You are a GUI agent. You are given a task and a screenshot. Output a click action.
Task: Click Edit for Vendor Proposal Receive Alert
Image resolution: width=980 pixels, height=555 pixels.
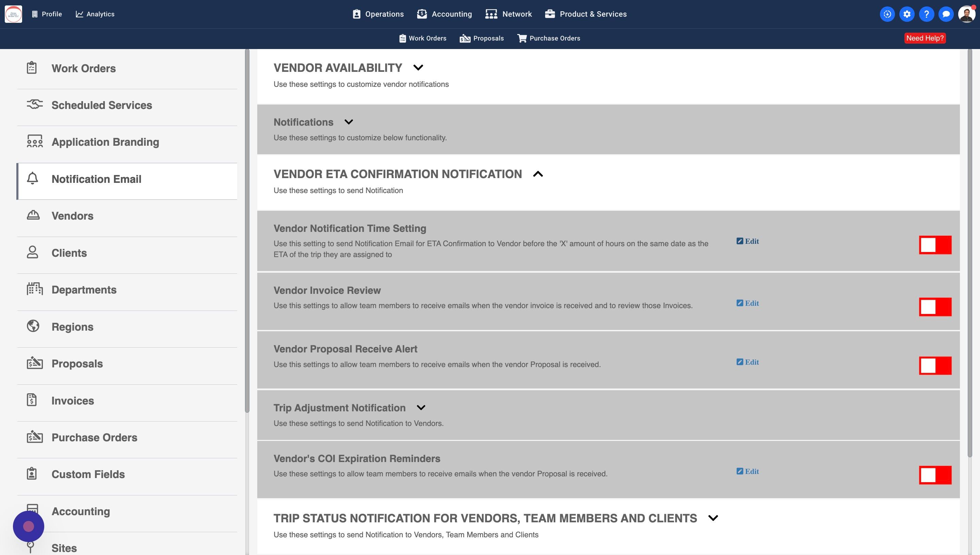pyautogui.click(x=748, y=362)
